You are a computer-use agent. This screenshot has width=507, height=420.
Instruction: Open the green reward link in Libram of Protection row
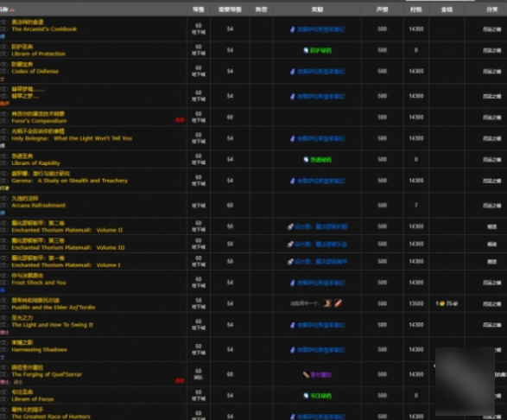(320, 50)
